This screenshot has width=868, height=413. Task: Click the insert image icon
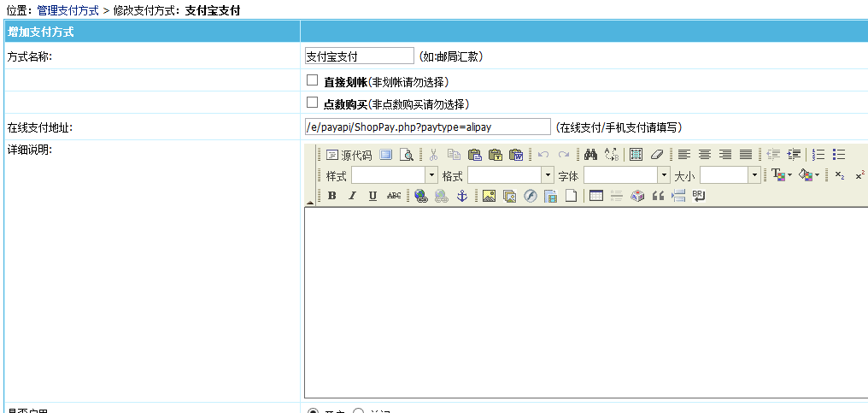pos(489,196)
